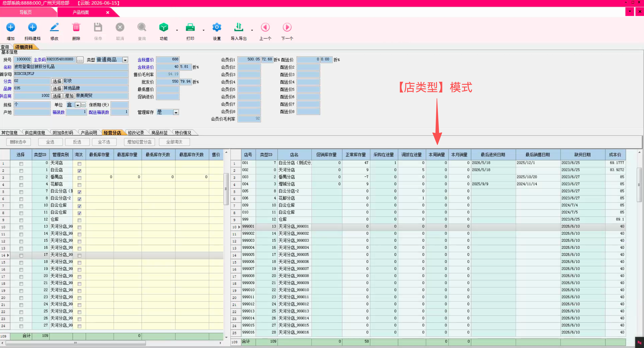Tick the 选择 checkbox for 仓库 row

[21, 220]
